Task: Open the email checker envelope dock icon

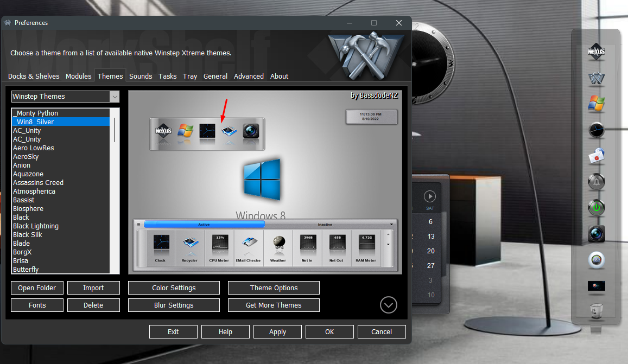Action: coord(596,156)
